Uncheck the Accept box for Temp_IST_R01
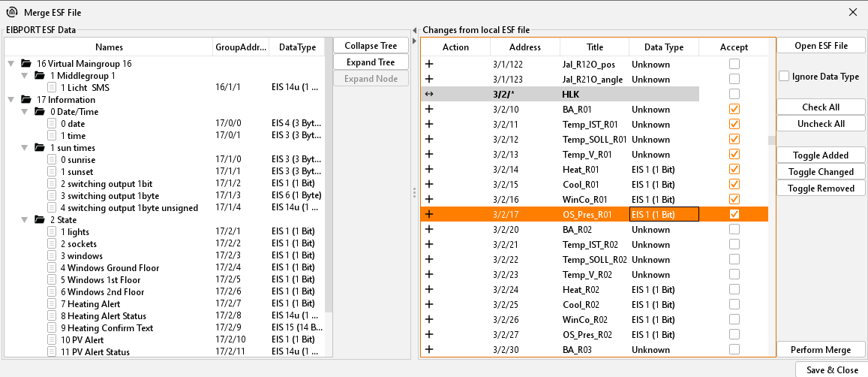This screenshot has height=377, width=868. click(734, 124)
